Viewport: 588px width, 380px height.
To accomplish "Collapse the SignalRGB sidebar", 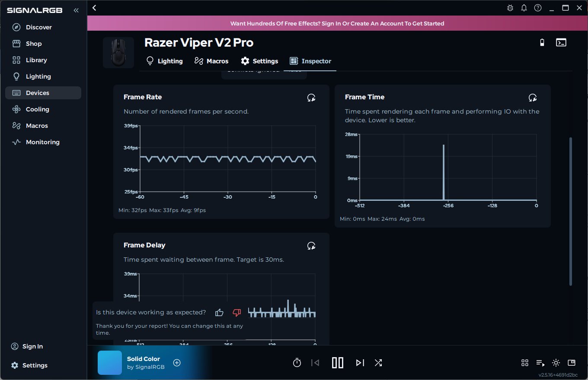I will 76,10.
